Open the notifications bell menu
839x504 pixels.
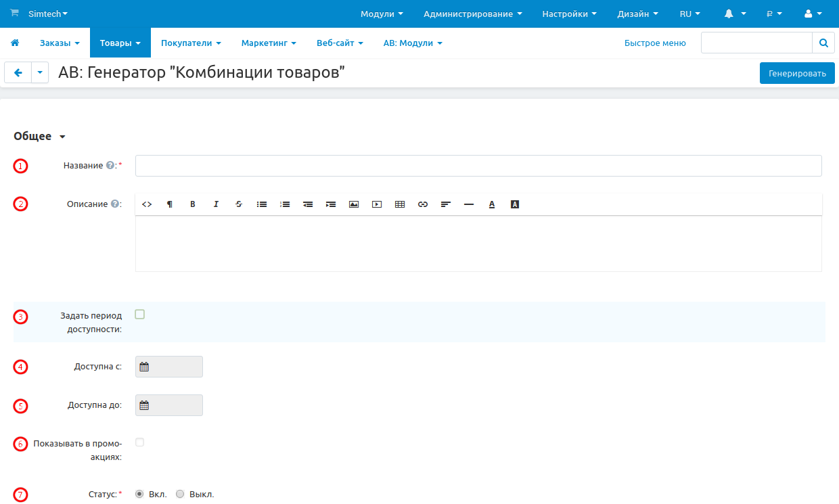coord(735,14)
